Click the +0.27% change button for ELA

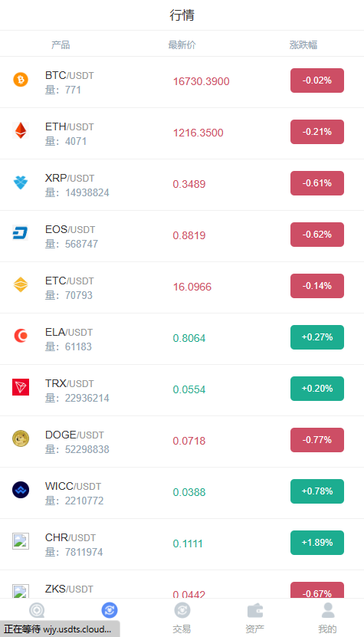point(317,337)
